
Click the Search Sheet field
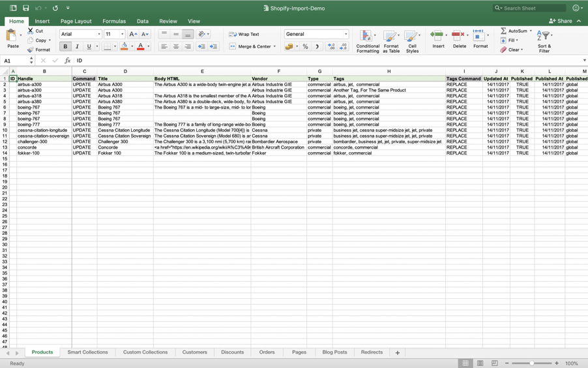(529, 8)
